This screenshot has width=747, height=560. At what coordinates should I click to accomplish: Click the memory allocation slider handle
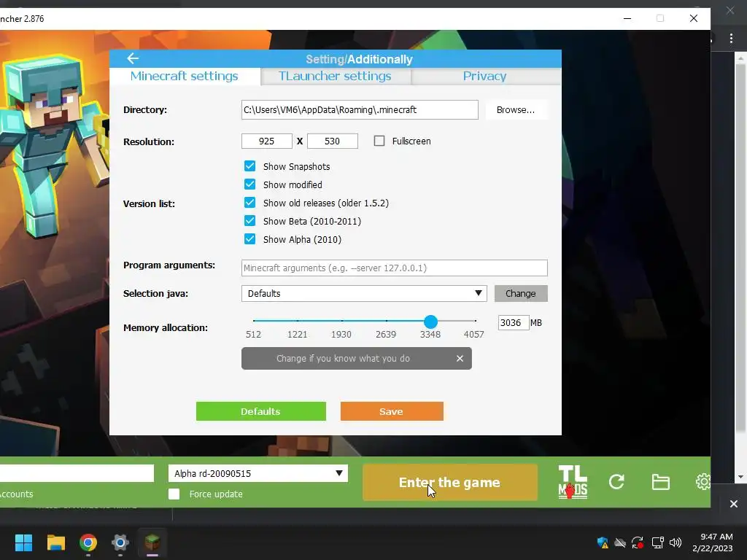point(430,322)
